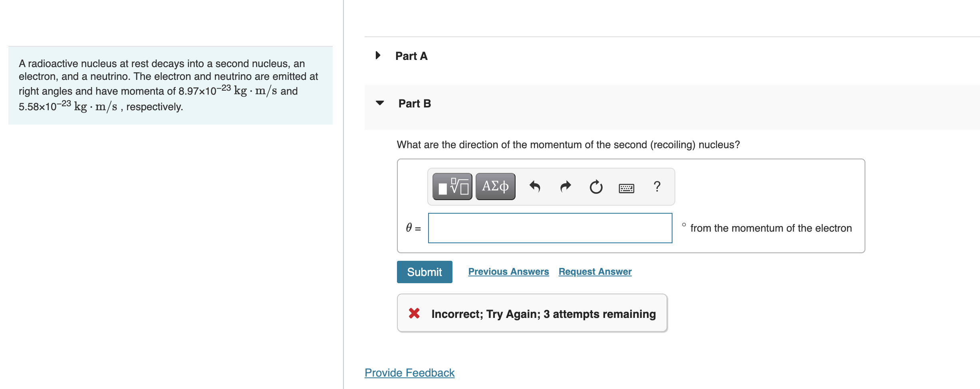Open the Provide Feedback page
Screen dimensions: 980x389
point(409,372)
